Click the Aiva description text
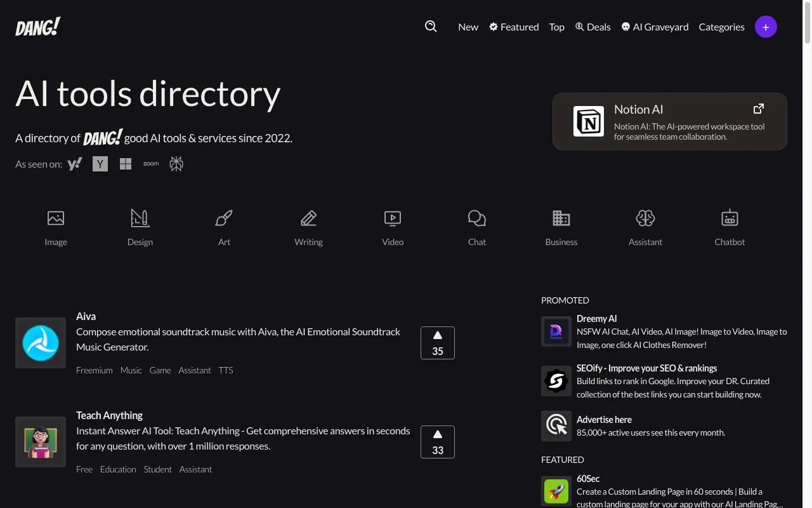812x508 pixels. coord(239,340)
